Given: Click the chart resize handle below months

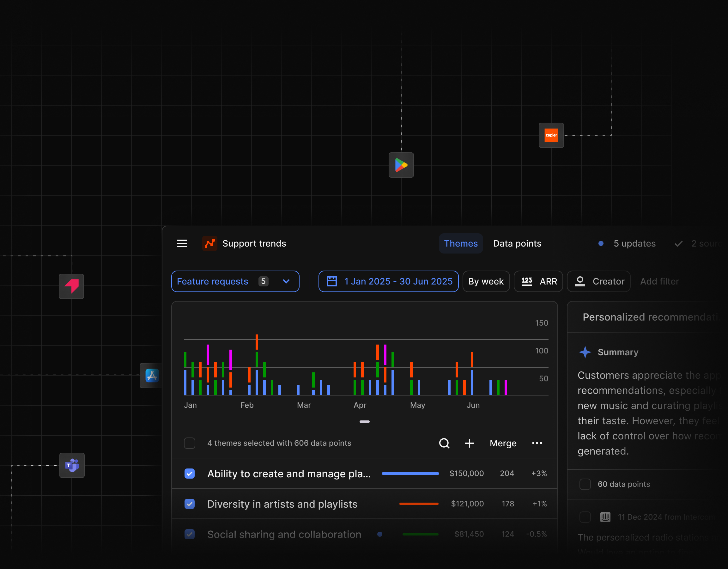Looking at the screenshot, I should click(x=364, y=422).
